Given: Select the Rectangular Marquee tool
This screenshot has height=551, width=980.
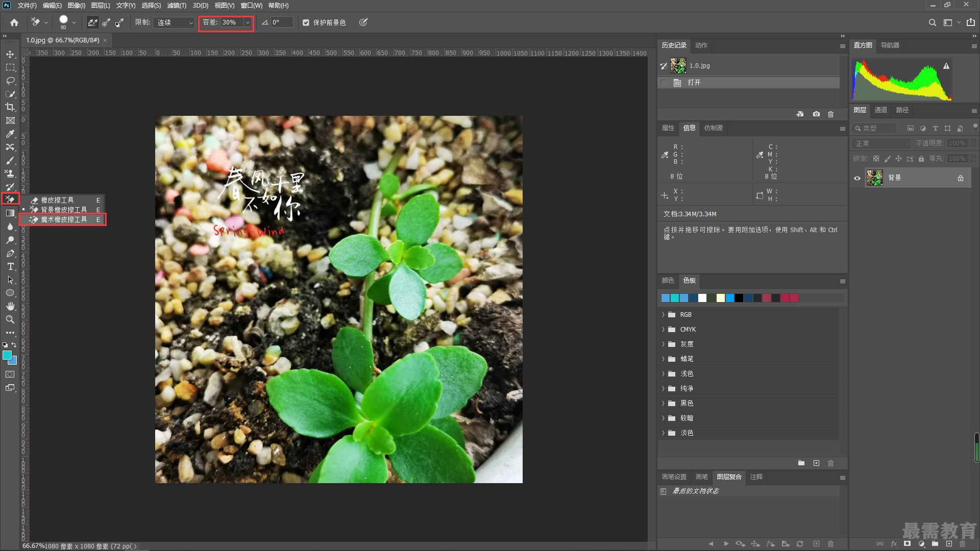Looking at the screenshot, I should click(x=10, y=67).
